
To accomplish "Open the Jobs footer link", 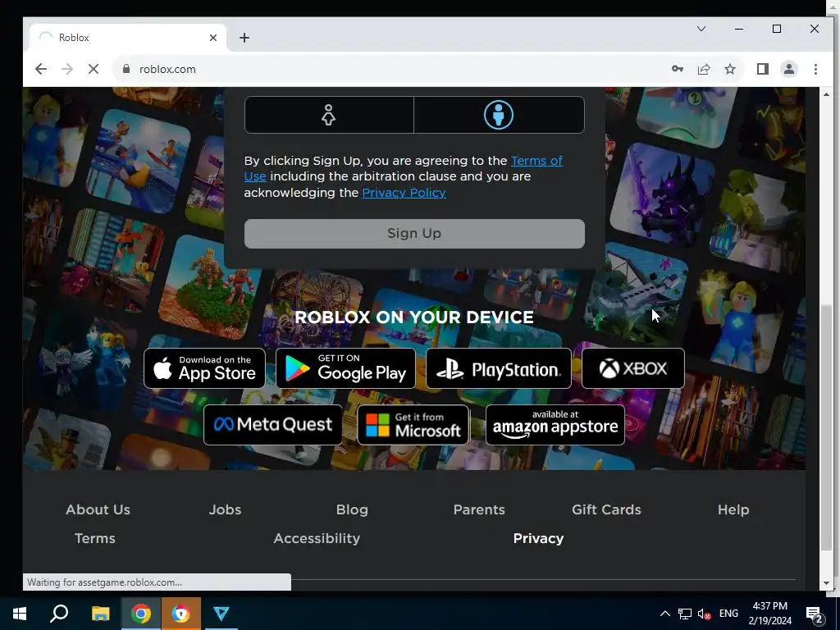I will [225, 509].
